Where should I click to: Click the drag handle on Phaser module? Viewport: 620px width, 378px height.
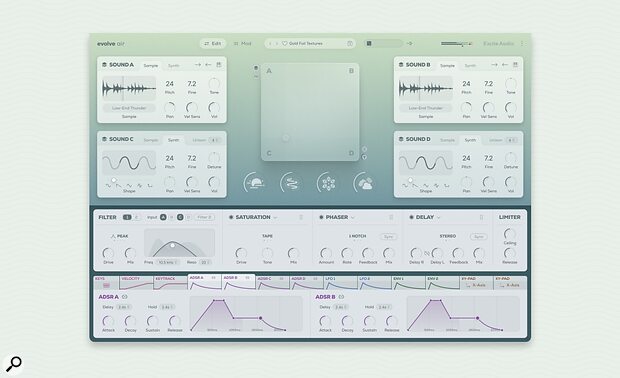click(x=391, y=217)
